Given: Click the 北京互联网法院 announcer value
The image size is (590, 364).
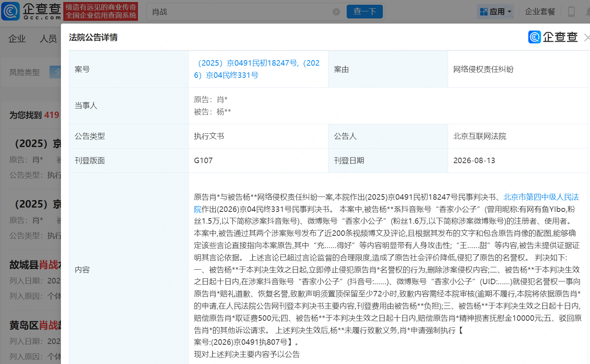Looking at the screenshot, I should pyautogui.click(x=480, y=136).
